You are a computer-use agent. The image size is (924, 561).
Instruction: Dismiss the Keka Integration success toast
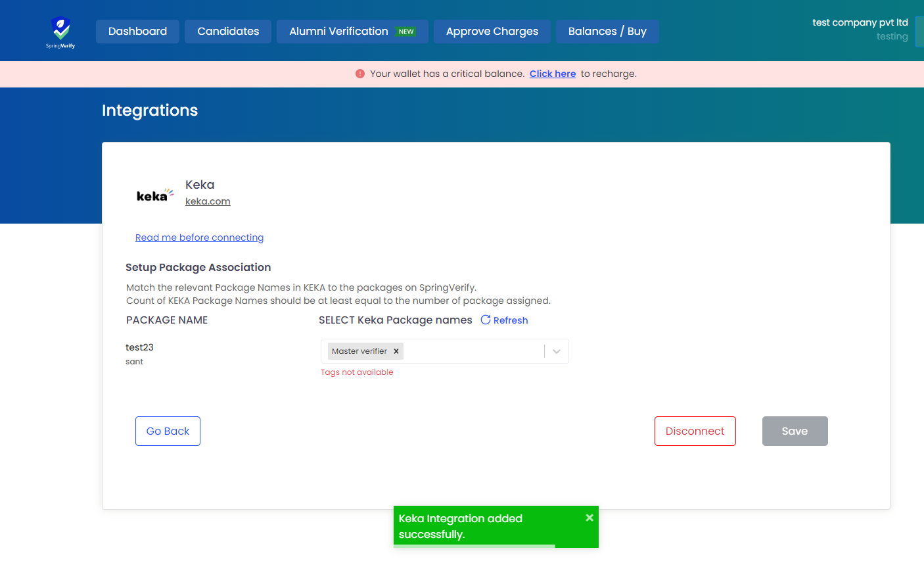click(x=589, y=518)
